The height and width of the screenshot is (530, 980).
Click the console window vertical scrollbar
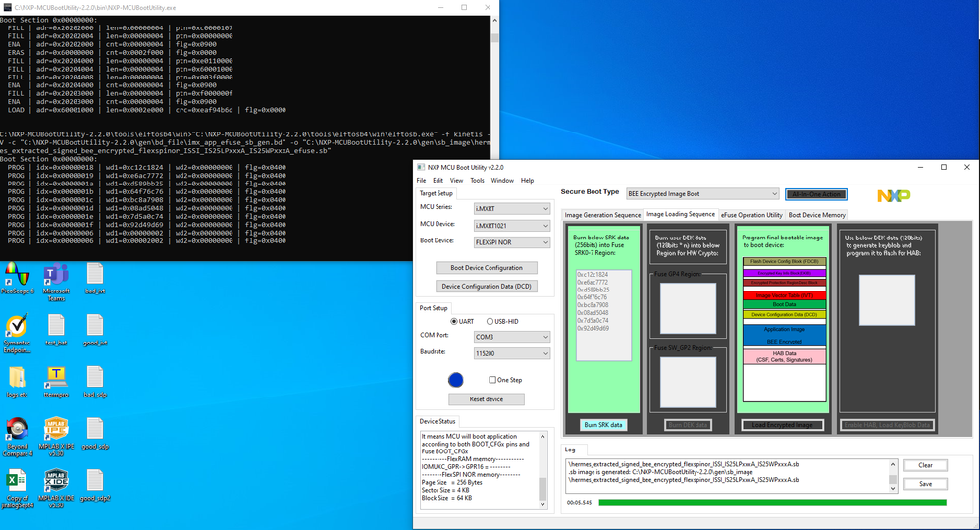coord(495,138)
